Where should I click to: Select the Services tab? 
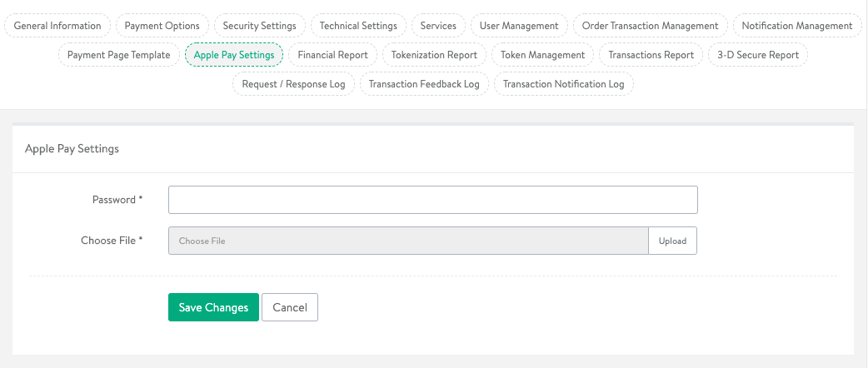pyautogui.click(x=438, y=26)
